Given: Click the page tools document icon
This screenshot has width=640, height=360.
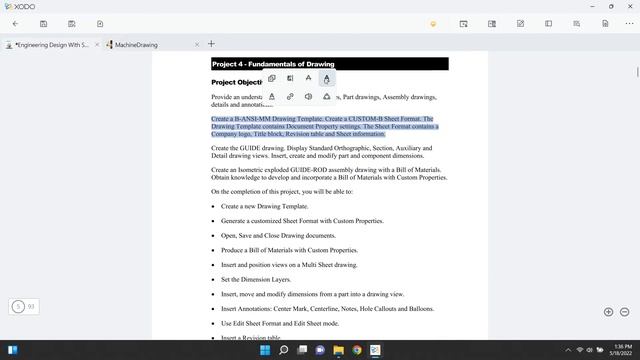Looking at the screenshot, I should [605, 24].
